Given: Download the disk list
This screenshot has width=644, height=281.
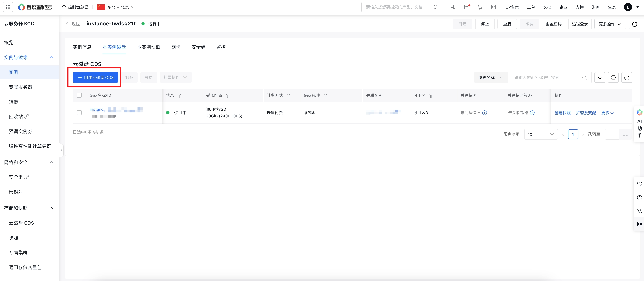Looking at the screenshot, I should coord(600,78).
